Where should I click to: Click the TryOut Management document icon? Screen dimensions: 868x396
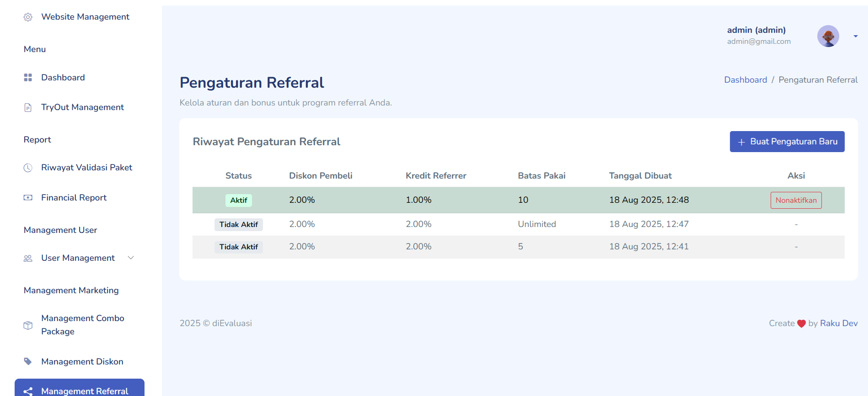[28, 107]
